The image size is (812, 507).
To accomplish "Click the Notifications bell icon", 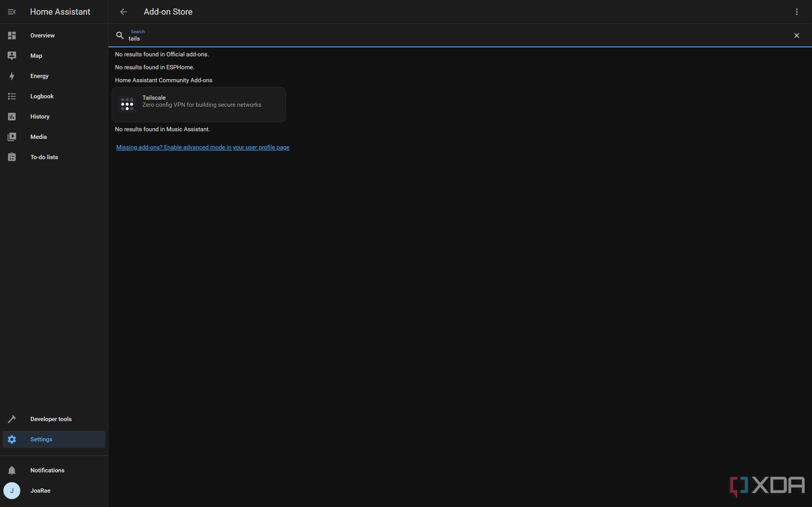I will pyautogui.click(x=12, y=470).
